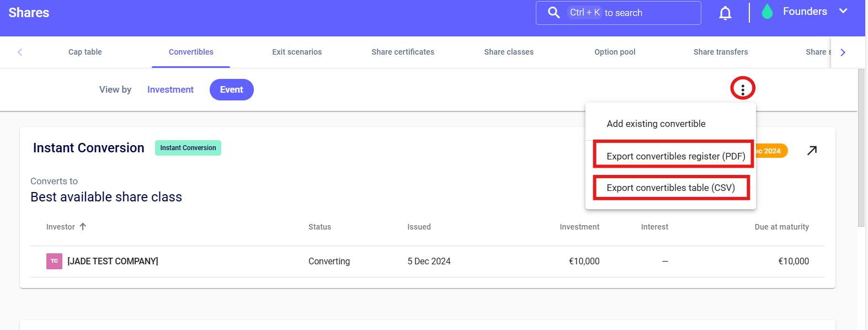Open the Cap table tab
This screenshot has height=330, width=868.
click(85, 52)
